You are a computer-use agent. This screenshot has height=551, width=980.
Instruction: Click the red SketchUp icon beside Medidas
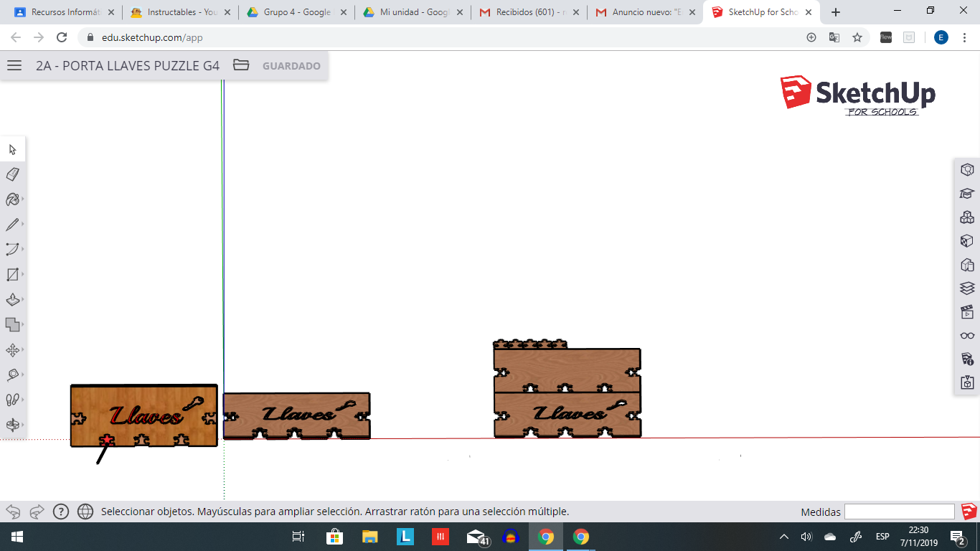click(x=969, y=512)
